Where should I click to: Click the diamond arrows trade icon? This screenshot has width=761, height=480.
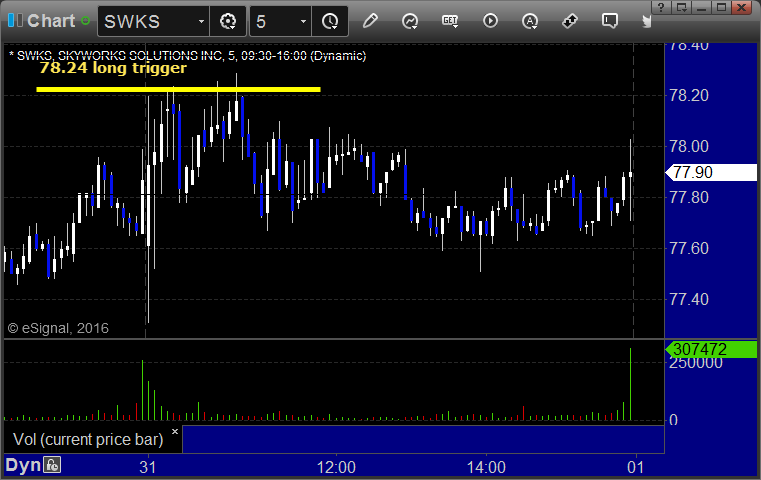click(570, 21)
